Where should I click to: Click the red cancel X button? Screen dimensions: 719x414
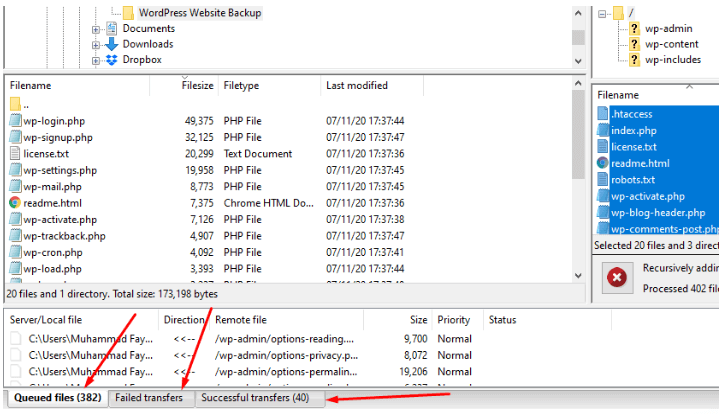617,277
